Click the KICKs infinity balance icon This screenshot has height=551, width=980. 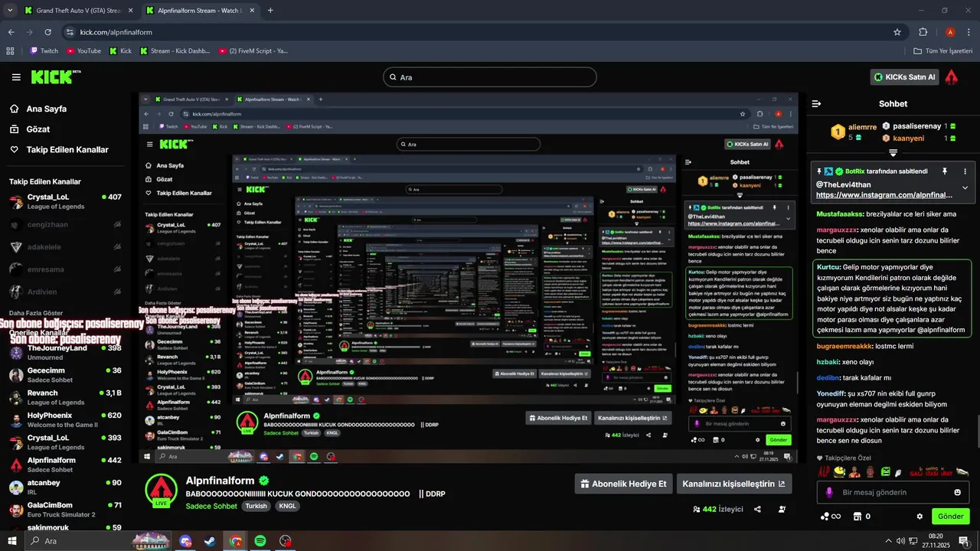click(831, 517)
